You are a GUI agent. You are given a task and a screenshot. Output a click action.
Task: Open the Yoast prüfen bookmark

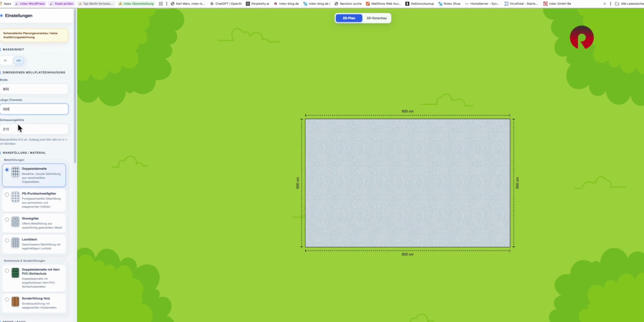(61, 4)
